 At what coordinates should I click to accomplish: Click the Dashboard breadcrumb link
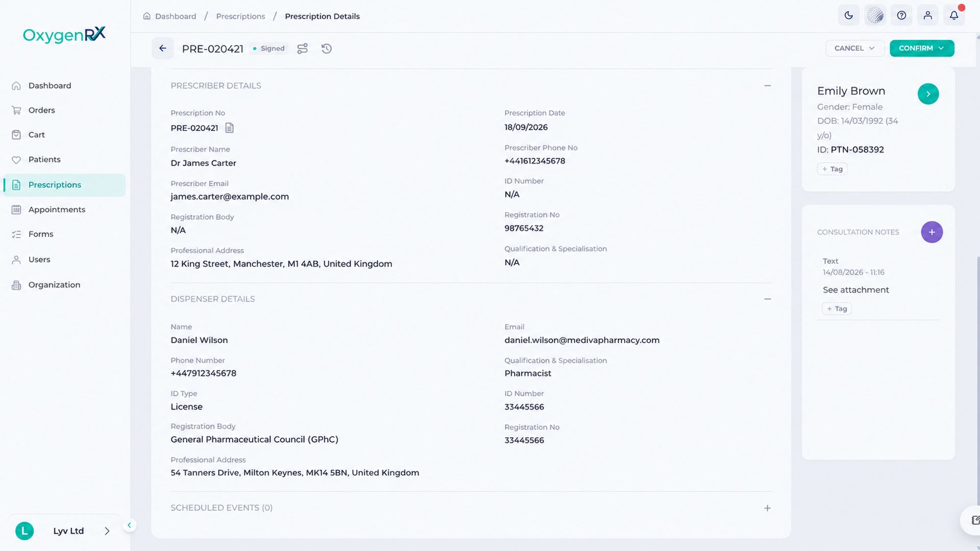pyautogui.click(x=176, y=16)
